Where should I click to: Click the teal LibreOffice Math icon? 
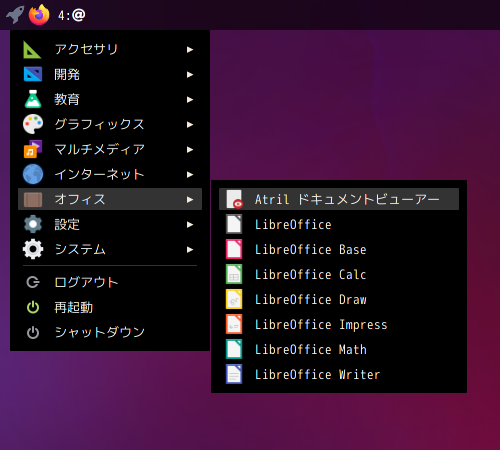(x=234, y=349)
